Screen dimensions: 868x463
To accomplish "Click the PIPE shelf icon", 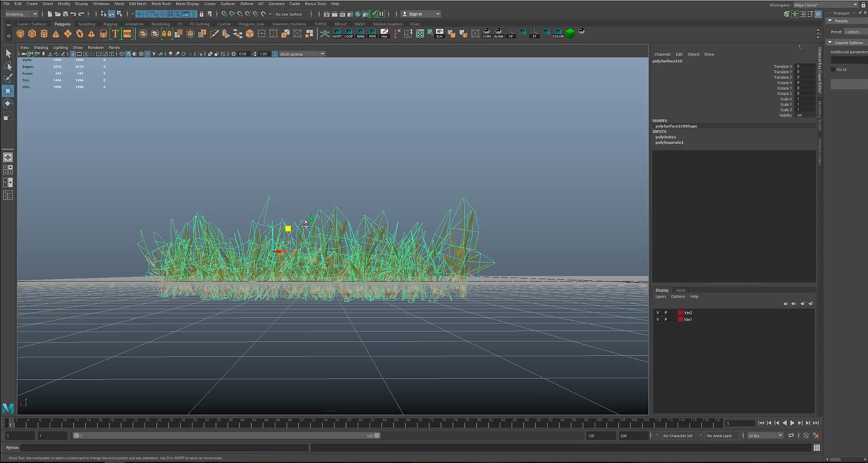I will tap(372, 33).
